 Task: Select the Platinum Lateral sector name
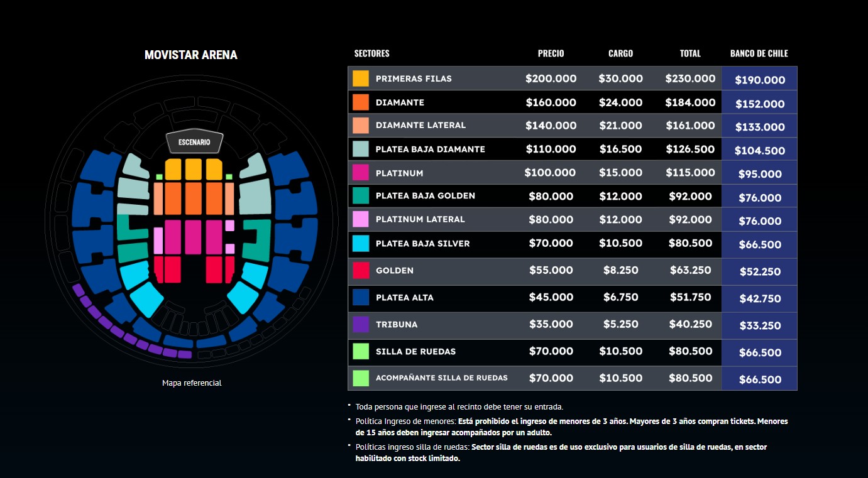coord(420,219)
